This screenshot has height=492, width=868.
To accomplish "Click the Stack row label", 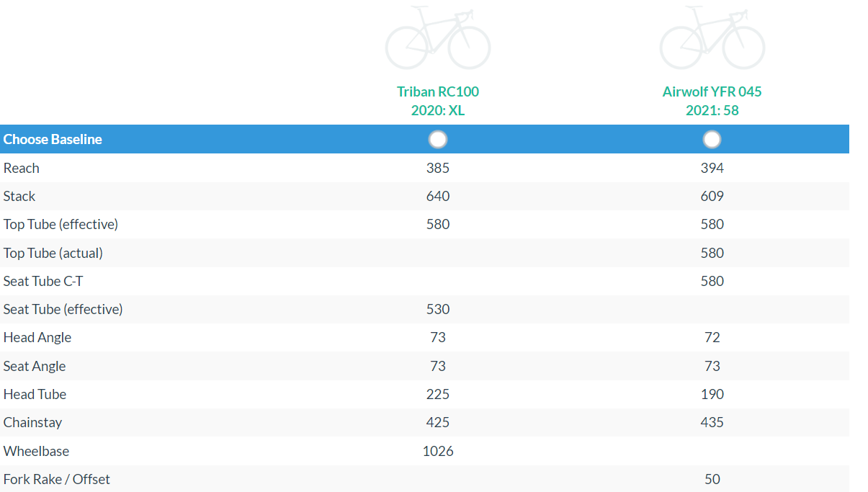I will pos(19,196).
